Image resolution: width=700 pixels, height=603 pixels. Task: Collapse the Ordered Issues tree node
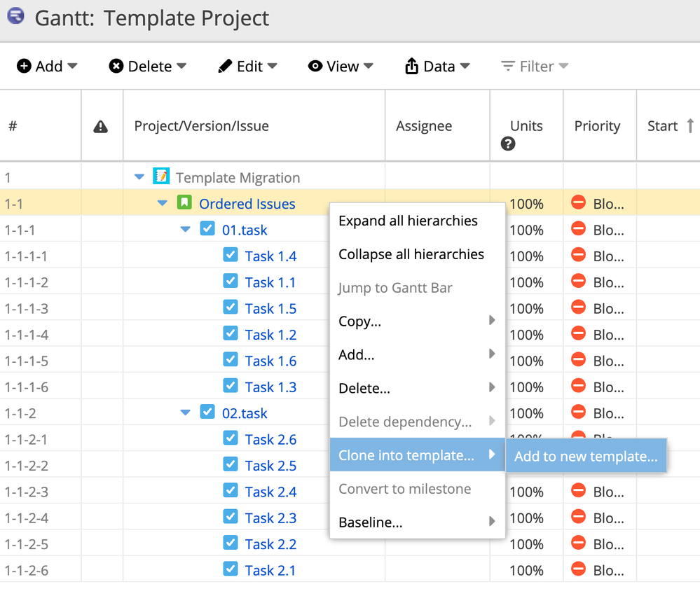[163, 204]
